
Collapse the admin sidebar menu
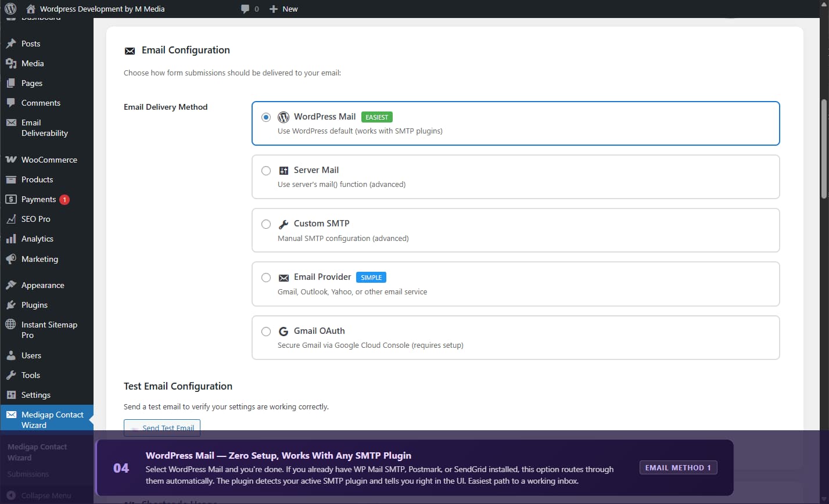[x=46, y=495]
